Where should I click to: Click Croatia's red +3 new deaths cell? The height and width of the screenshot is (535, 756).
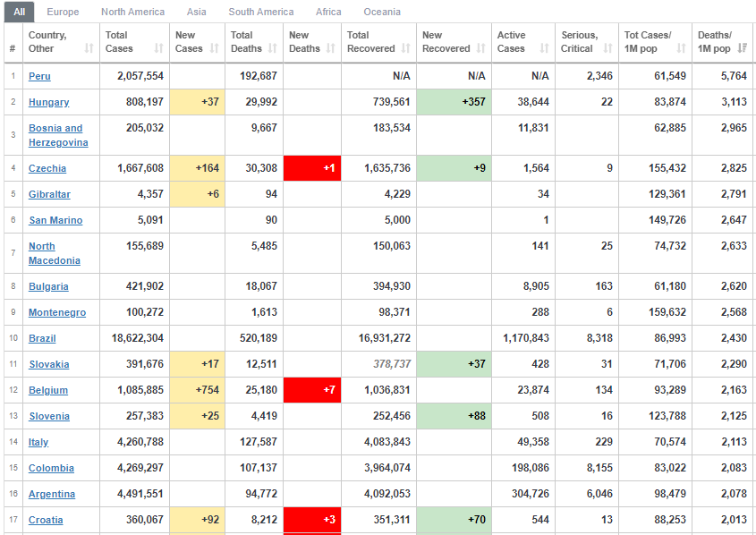pos(312,520)
